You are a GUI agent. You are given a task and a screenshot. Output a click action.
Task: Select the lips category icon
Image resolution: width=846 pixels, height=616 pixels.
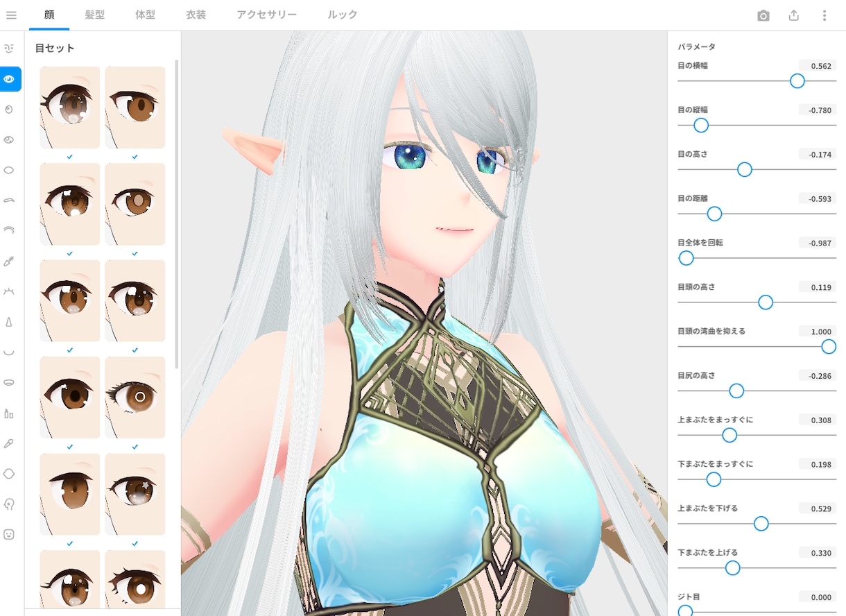pos(9,382)
